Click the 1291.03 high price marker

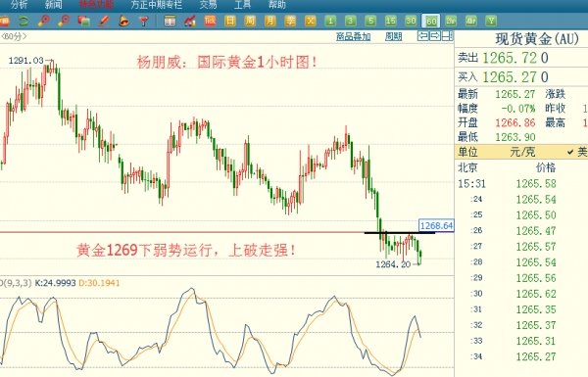click(25, 61)
